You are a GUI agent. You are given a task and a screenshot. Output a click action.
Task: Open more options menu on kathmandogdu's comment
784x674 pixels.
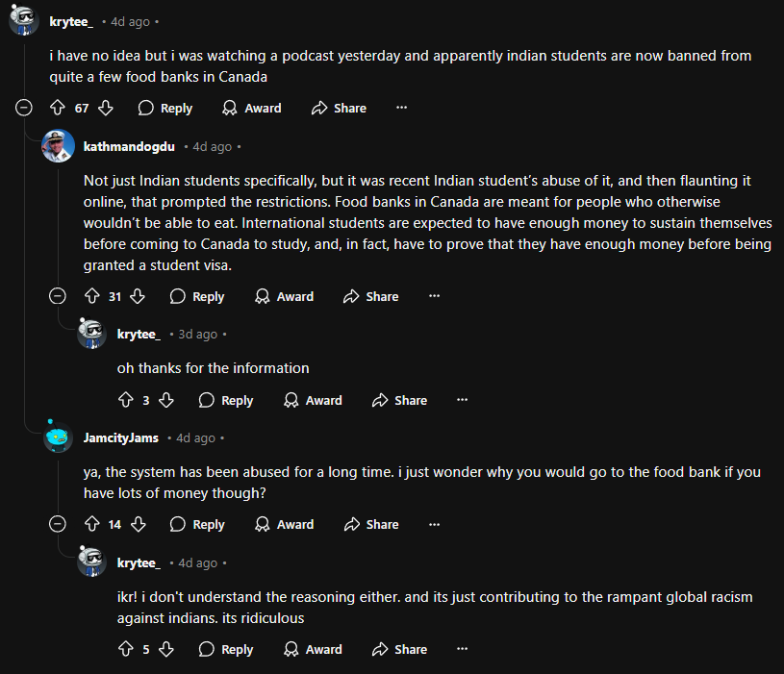pos(435,296)
